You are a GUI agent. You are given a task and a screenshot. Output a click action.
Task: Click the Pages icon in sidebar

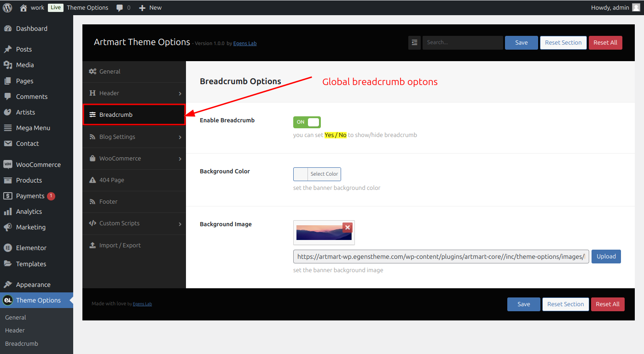[8, 81]
